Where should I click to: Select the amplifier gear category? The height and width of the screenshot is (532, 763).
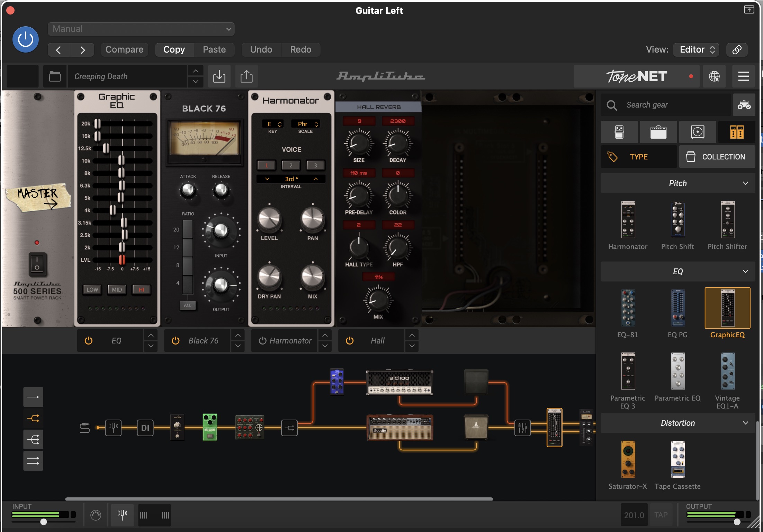pyautogui.click(x=658, y=132)
